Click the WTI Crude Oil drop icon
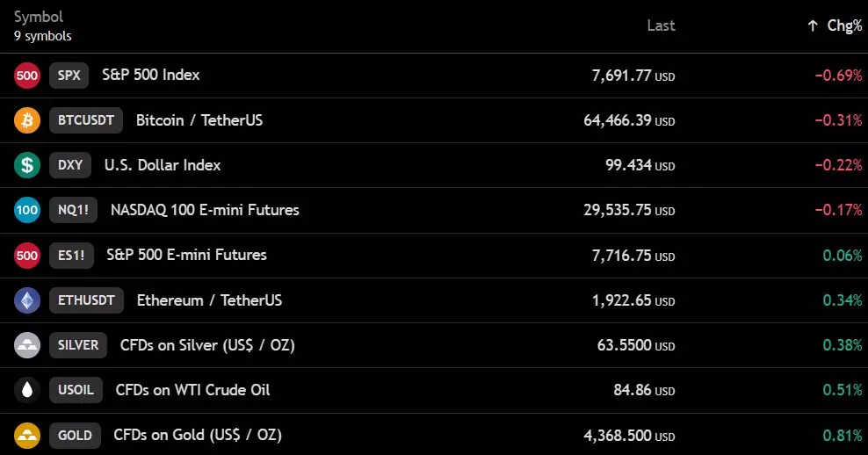The height and width of the screenshot is (455, 868). click(26, 390)
